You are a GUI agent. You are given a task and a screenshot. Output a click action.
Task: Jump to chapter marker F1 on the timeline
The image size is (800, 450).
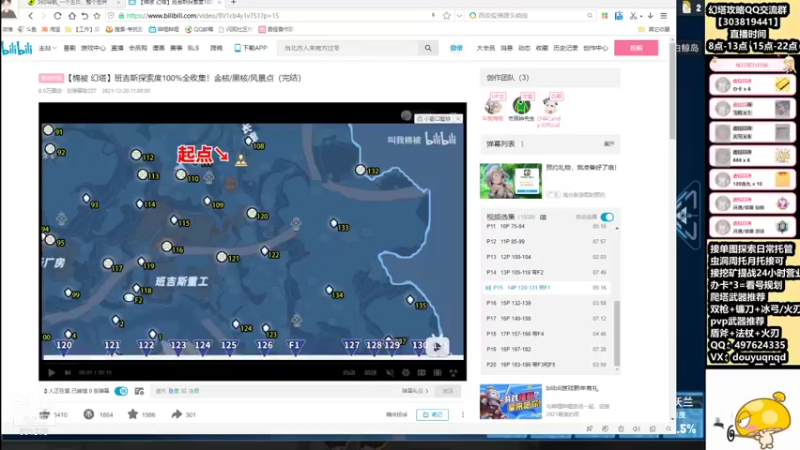pos(294,347)
